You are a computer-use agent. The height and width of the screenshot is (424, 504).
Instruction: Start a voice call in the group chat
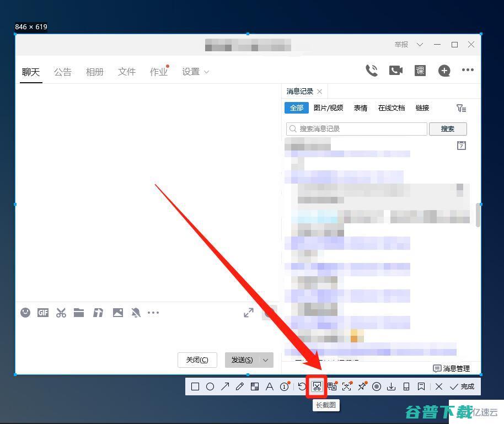point(372,71)
